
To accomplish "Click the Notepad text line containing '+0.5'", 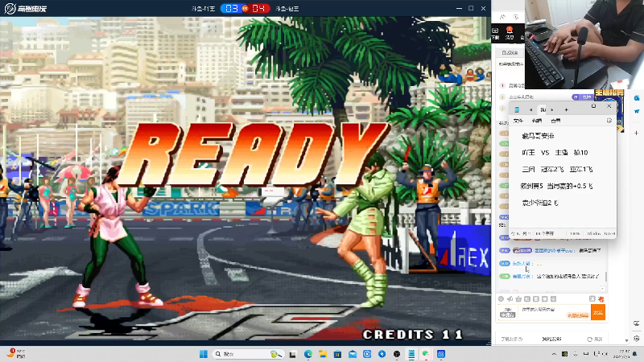I will [x=556, y=186].
